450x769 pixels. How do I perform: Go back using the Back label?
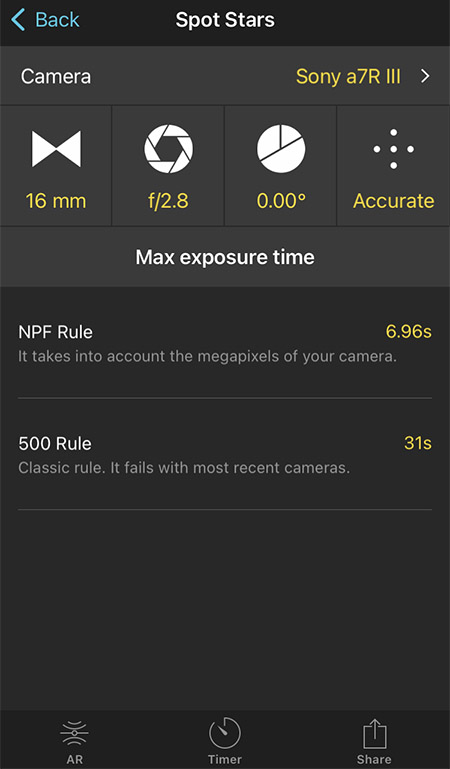pyautogui.click(x=57, y=20)
